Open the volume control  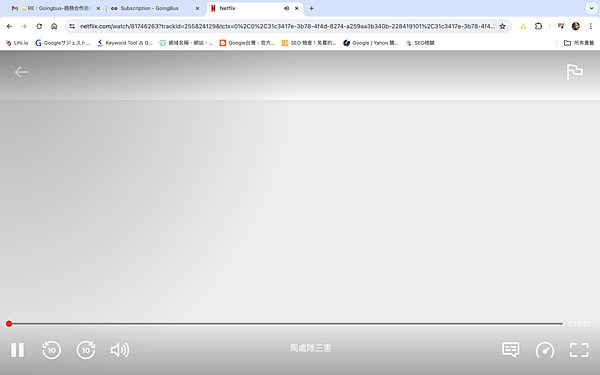120,350
